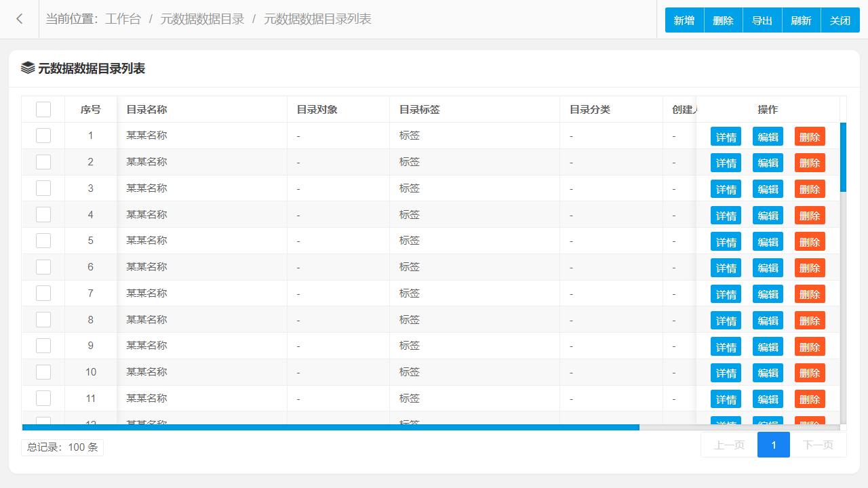Click 编辑 for row 9

point(768,346)
